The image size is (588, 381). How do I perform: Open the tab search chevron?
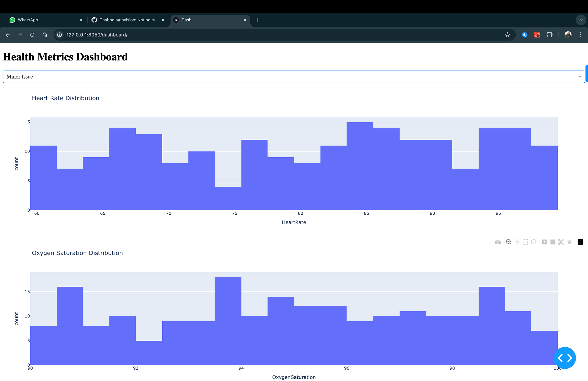pyautogui.click(x=581, y=20)
